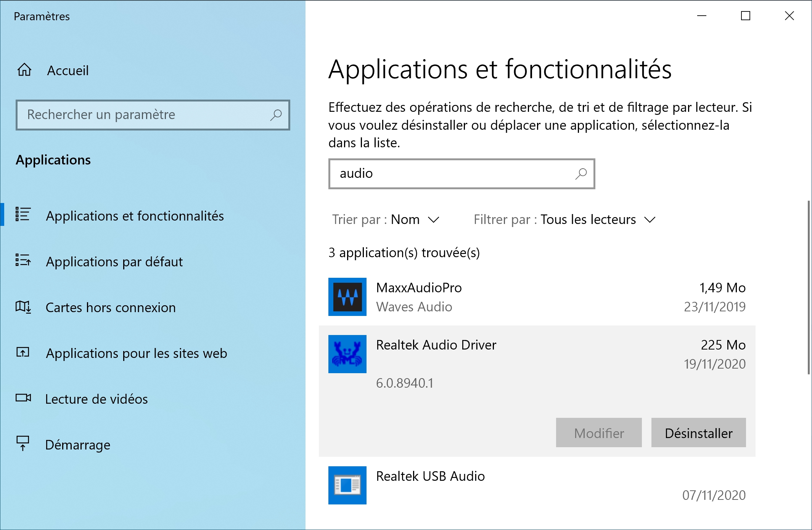The width and height of the screenshot is (812, 530).
Task: Click the vertical scrollbar of the app list
Action: tap(809, 287)
